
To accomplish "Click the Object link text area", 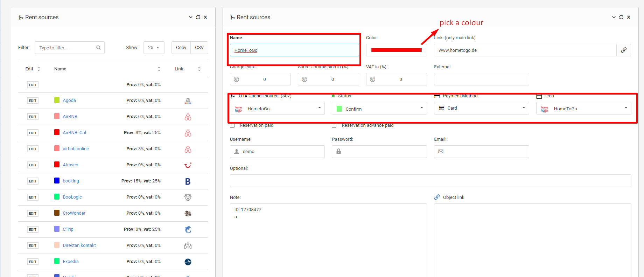I will click(x=532, y=240).
